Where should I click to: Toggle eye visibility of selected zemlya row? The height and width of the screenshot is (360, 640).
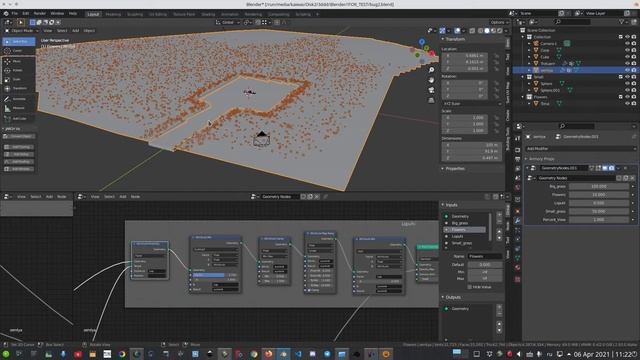click(627, 70)
